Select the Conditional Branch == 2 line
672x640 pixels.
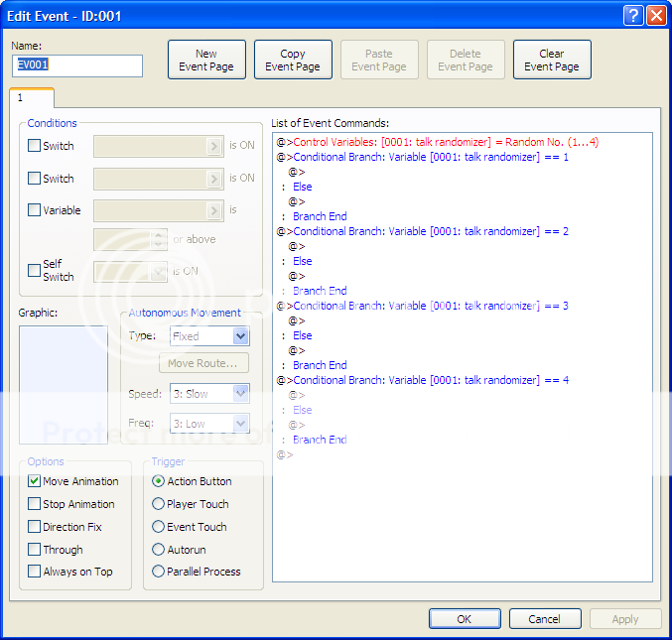tap(422, 231)
